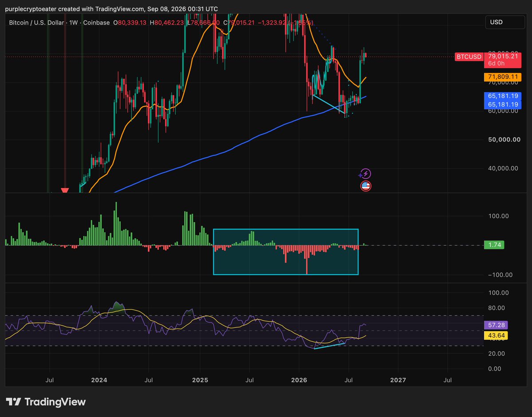Viewport: 532px width, 417px height.
Task: Click the 2027 time axis label
Action: 398,380
